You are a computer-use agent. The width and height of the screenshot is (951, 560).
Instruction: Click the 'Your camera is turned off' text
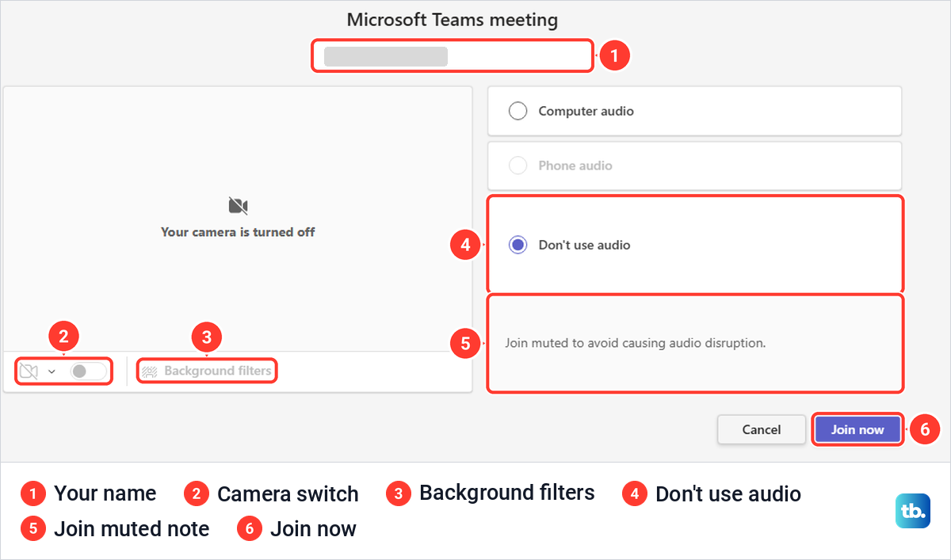pyautogui.click(x=238, y=232)
